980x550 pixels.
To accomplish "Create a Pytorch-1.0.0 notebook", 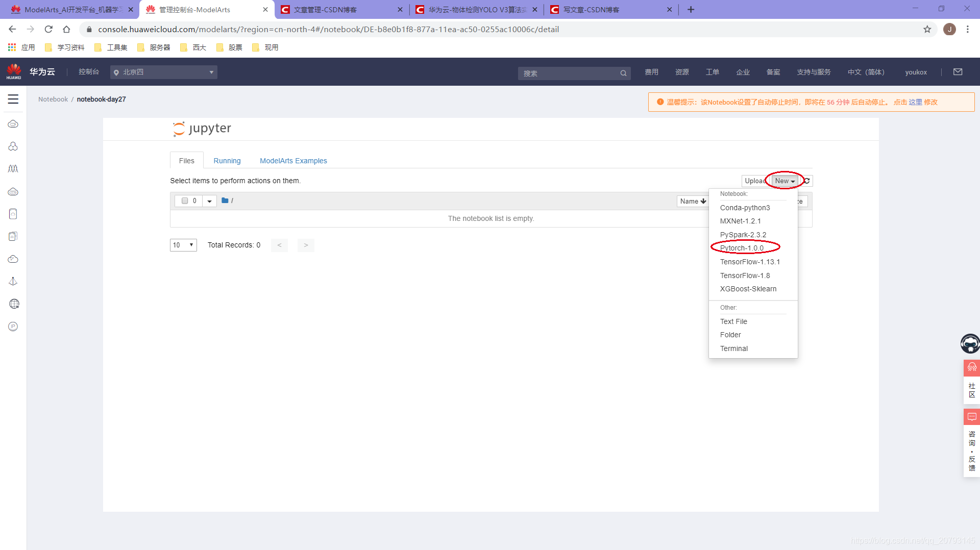I will coord(742,248).
